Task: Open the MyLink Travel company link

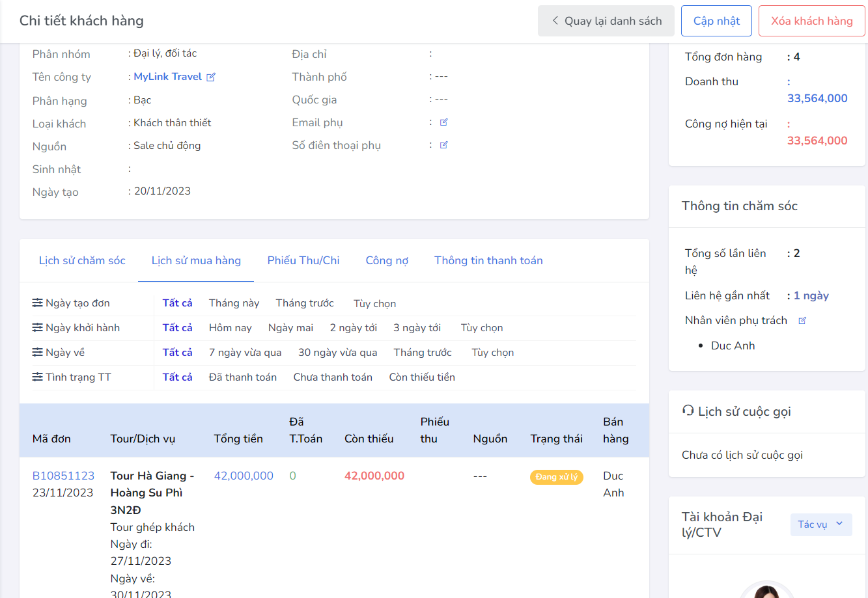Action: coord(168,77)
